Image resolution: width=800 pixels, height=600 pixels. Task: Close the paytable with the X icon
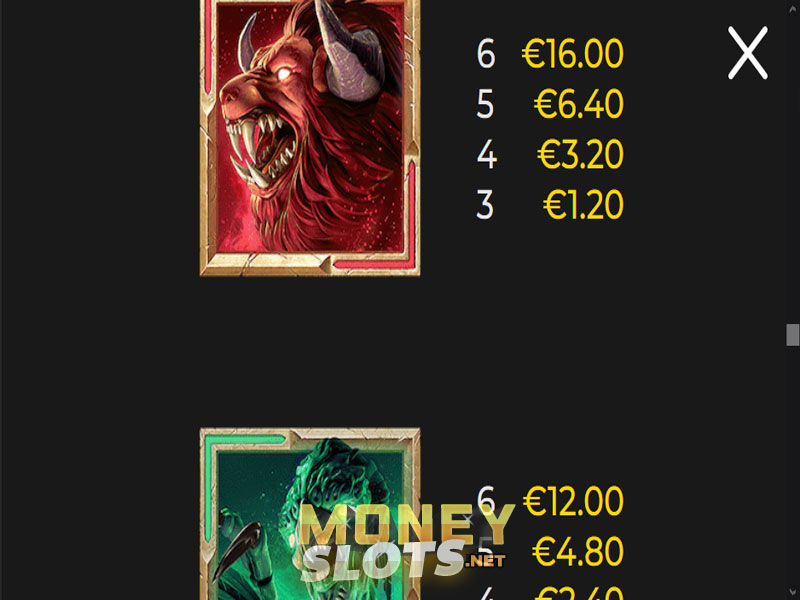(747, 53)
